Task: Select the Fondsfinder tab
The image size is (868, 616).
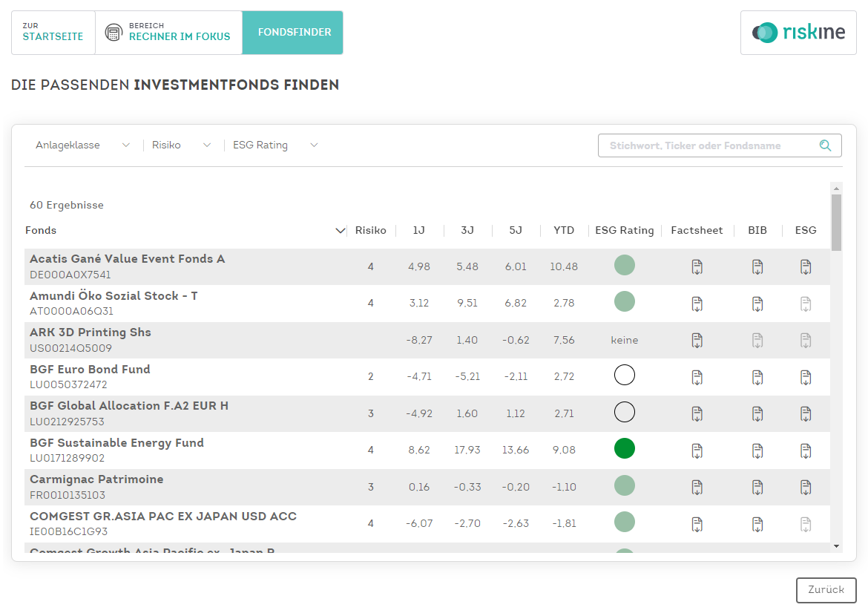Action: pos(295,33)
